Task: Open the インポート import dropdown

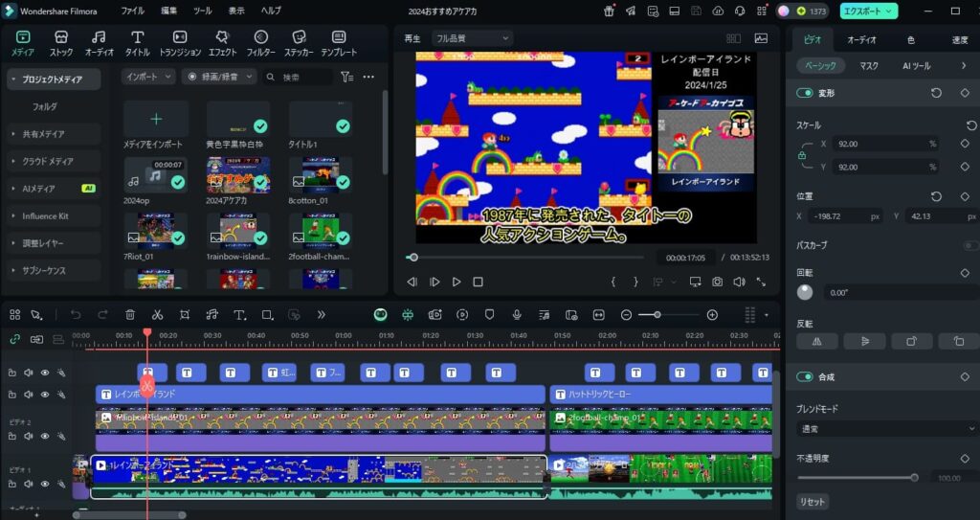Action: pos(148,77)
